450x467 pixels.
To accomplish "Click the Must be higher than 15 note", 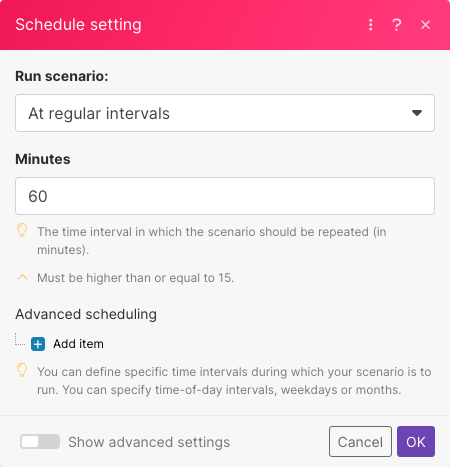I will pos(135,278).
